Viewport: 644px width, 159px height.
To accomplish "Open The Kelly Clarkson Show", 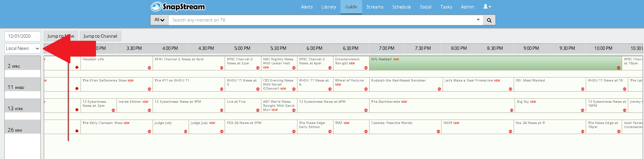I will click(117, 127).
